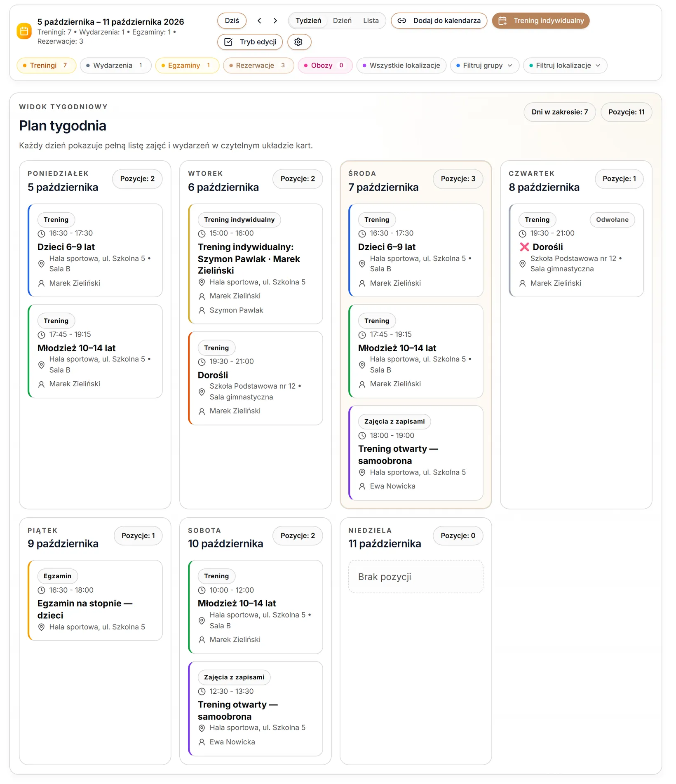Image resolution: width=676 pixels, height=784 pixels.
Task: Toggle Egzaminy filter chip
Action: (187, 66)
